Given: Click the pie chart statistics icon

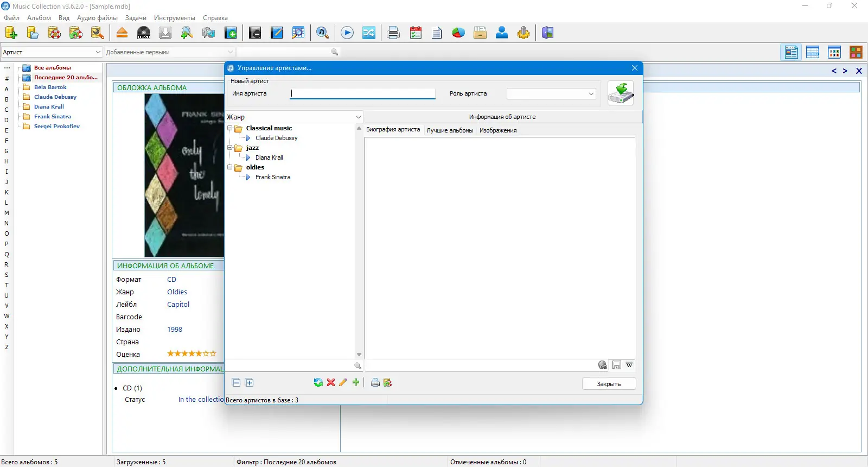Looking at the screenshot, I should tap(458, 33).
